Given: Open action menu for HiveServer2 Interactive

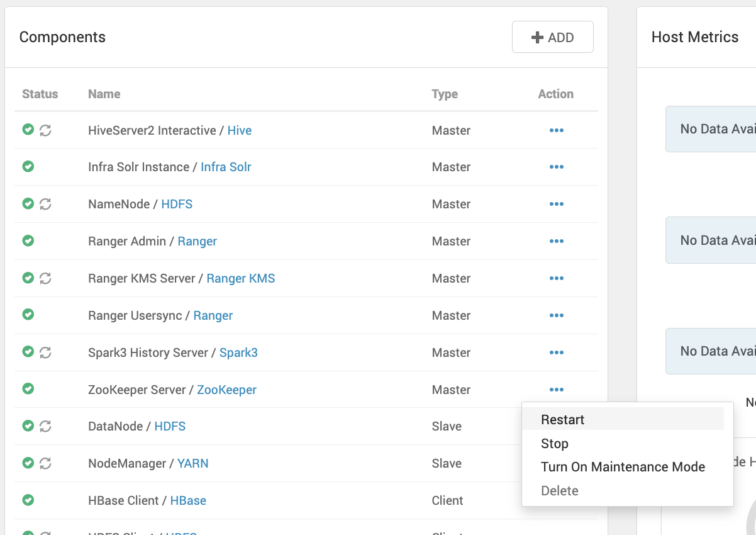Looking at the screenshot, I should (557, 130).
